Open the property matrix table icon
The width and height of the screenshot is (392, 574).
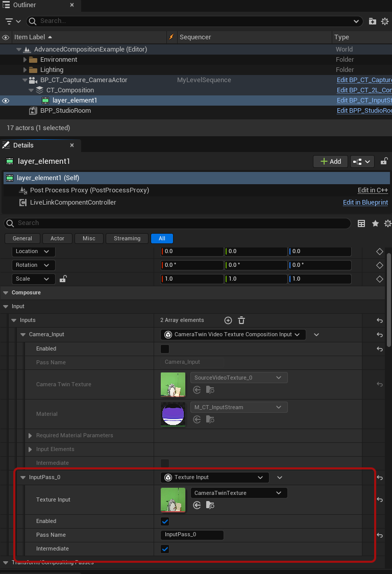click(361, 223)
